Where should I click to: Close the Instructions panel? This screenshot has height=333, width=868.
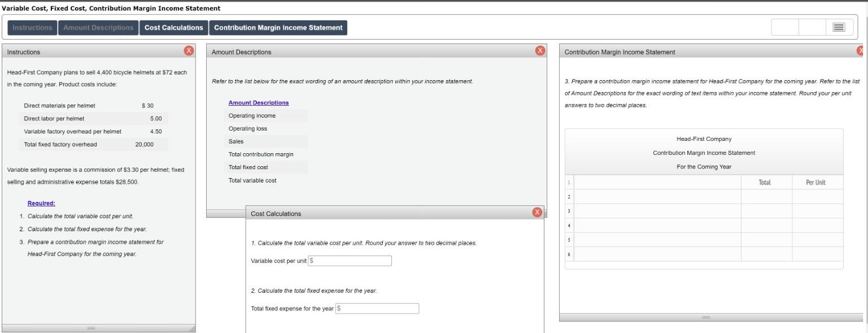coord(189,51)
